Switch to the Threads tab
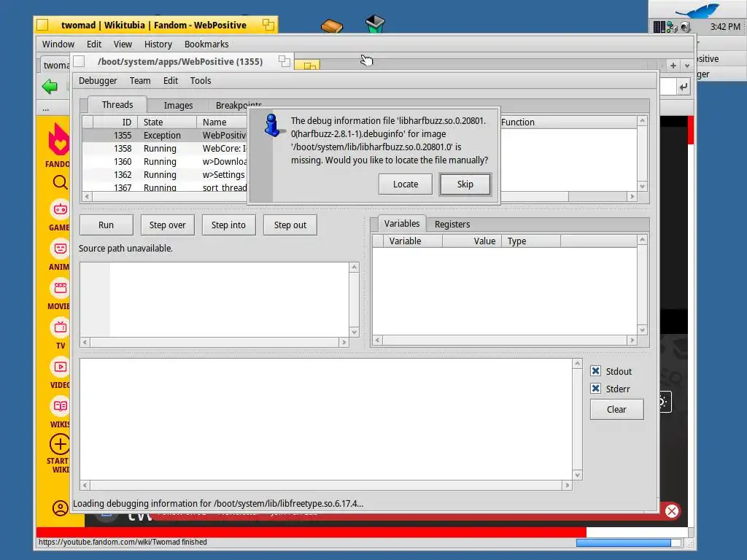The image size is (747, 560). [x=117, y=105]
